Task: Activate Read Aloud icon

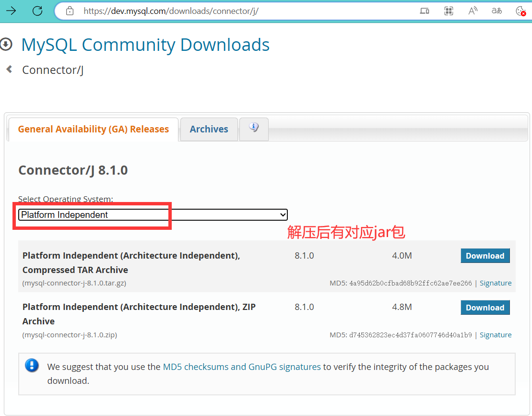Action: tap(473, 11)
